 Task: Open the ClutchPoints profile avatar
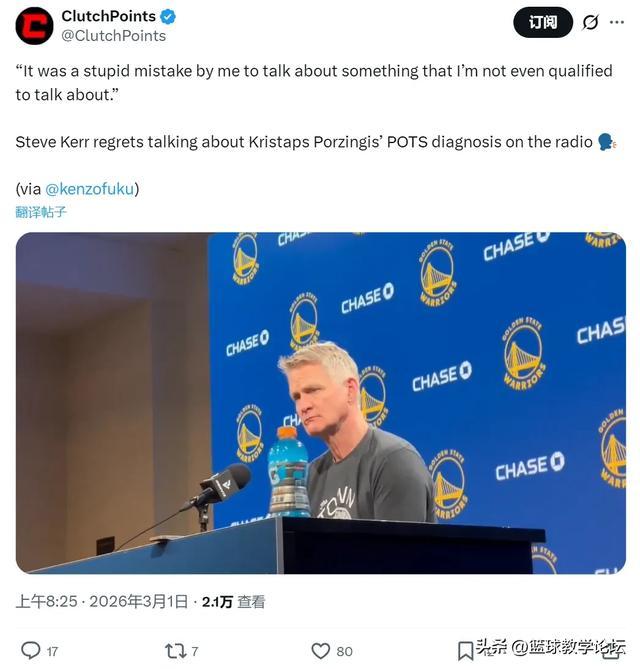click(34, 26)
